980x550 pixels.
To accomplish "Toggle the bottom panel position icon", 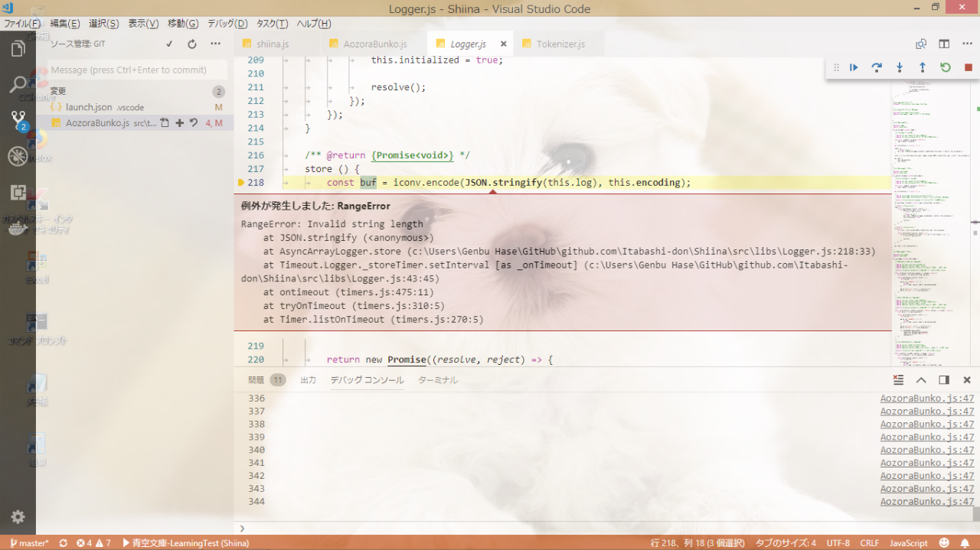I will click(944, 380).
